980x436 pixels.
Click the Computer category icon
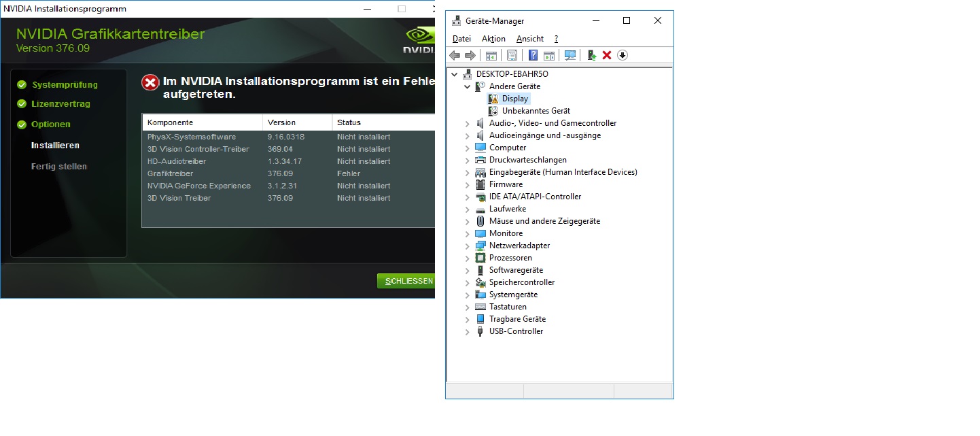click(x=480, y=148)
